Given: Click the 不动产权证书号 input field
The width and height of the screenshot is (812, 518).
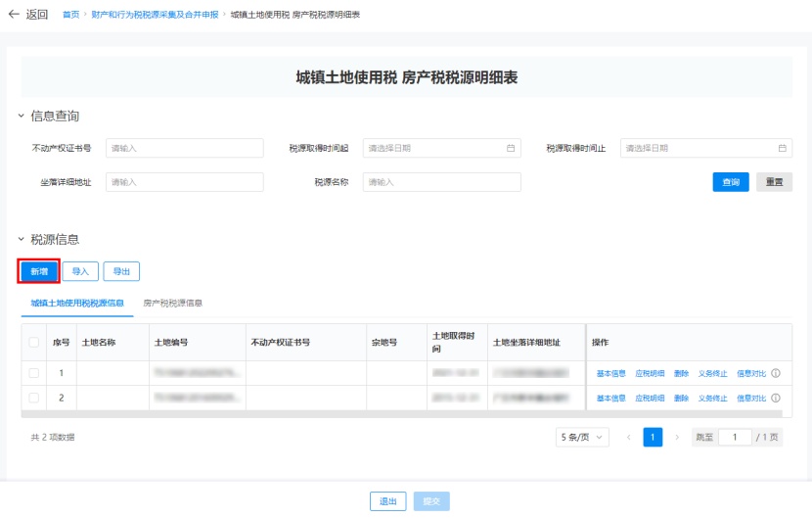Looking at the screenshot, I should 185,149.
